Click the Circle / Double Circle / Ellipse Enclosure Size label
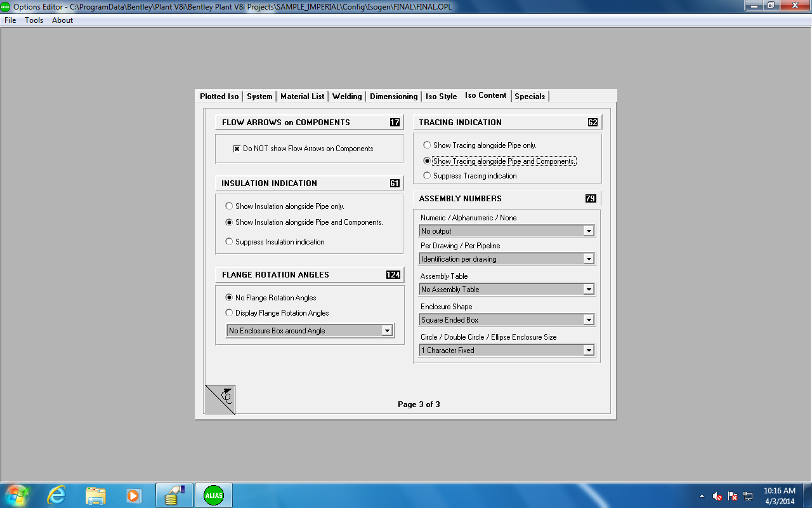 pos(488,337)
